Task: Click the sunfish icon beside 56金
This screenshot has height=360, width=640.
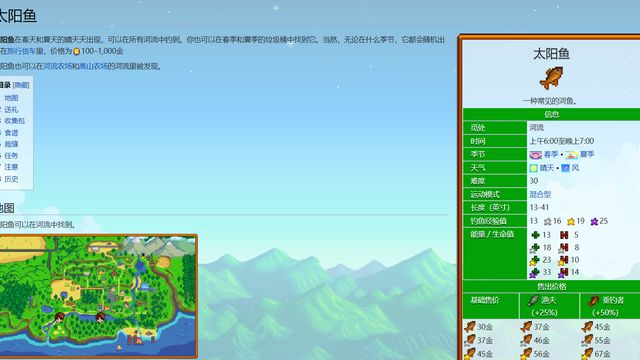Action: click(526, 353)
